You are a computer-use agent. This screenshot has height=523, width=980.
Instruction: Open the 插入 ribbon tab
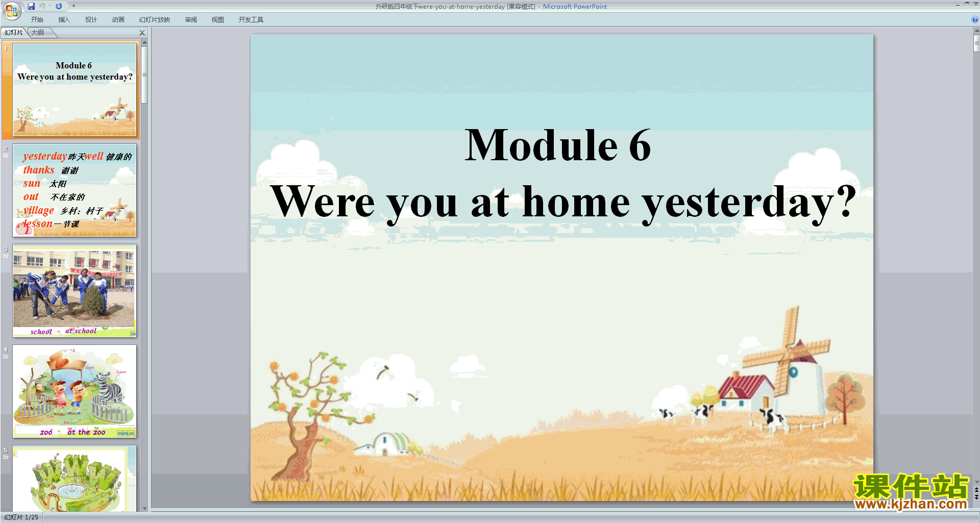pos(64,20)
